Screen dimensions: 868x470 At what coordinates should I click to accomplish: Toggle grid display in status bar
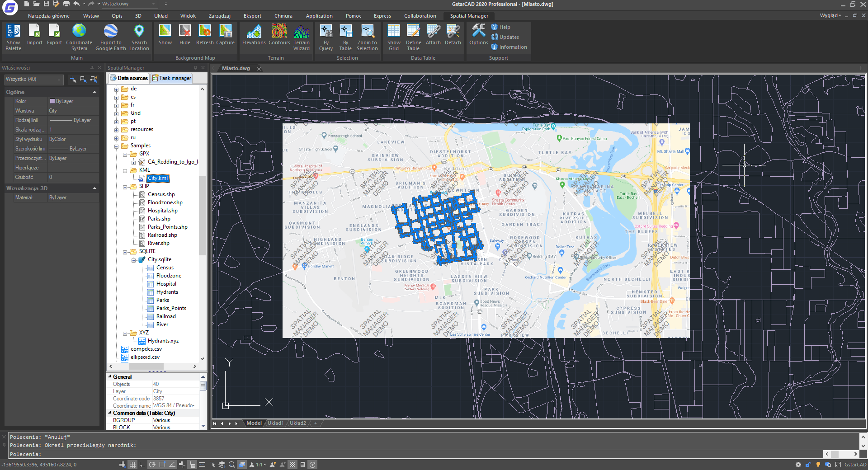tap(132, 465)
